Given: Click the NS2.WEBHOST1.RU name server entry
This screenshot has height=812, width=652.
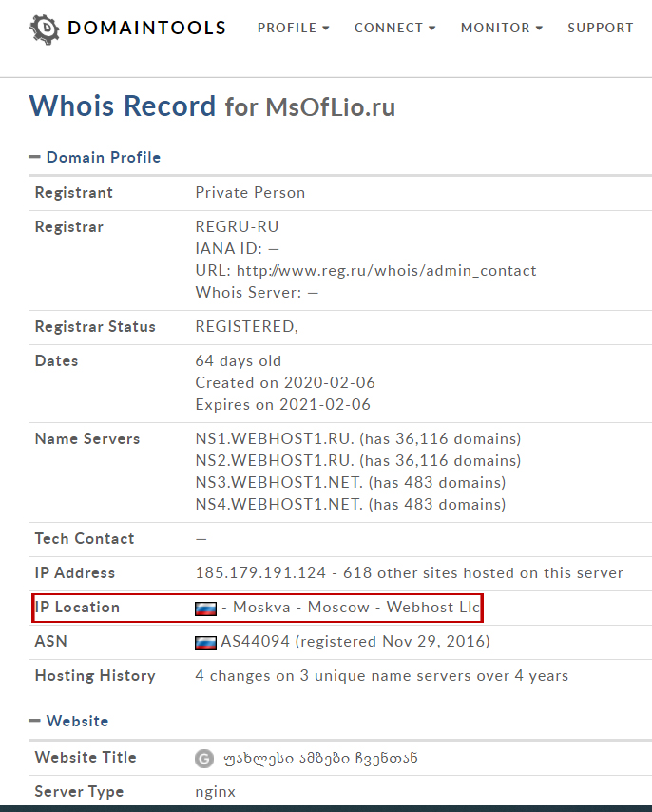Looking at the screenshot, I should 358,461.
